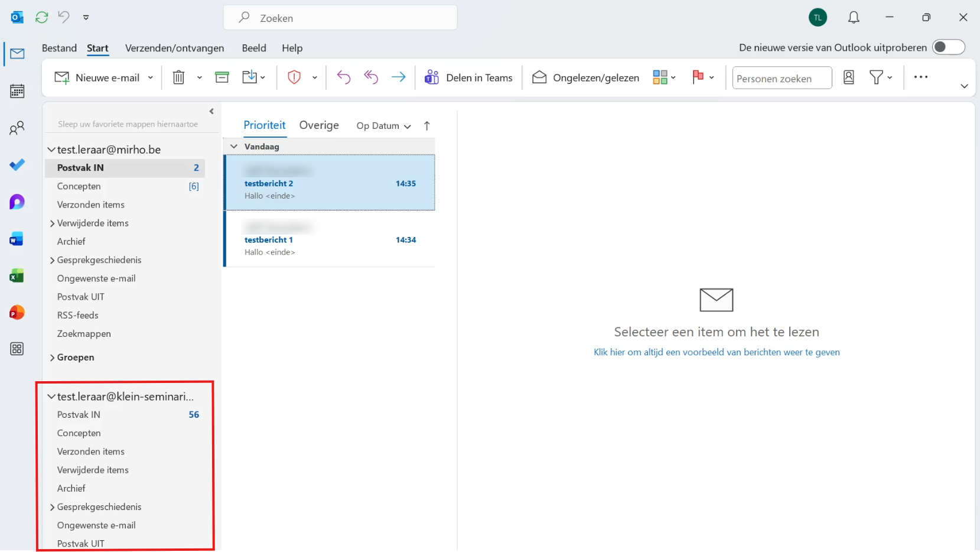The width and height of the screenshot is (980, 552).
Task: Collapse the Vandaag message group
Action: coord(234,147)
